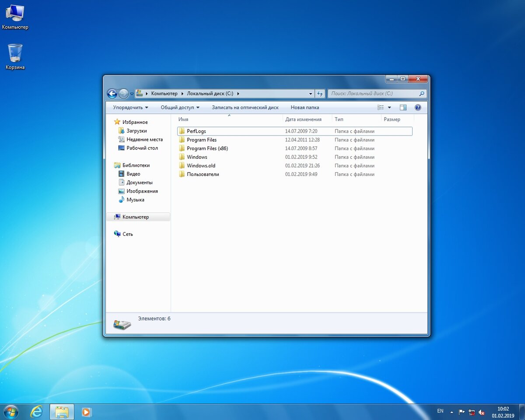Select the Windows.old folder icon

click(182, 165)
